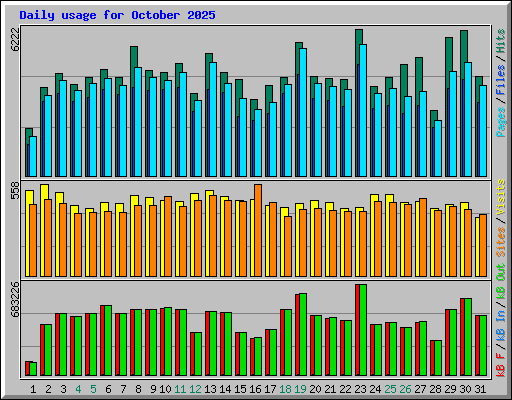Select day 15 on the x-axis
This screenshot has width=512, height=400.
click(x=240, y=389)
